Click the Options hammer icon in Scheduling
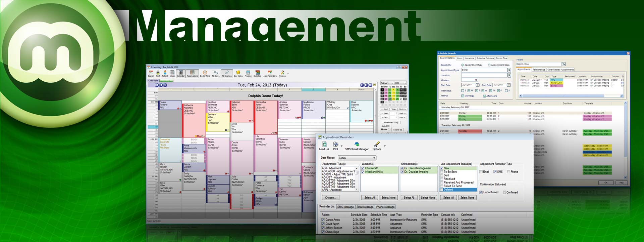Viewport: 644px width, 242px height. pos(282,74)
